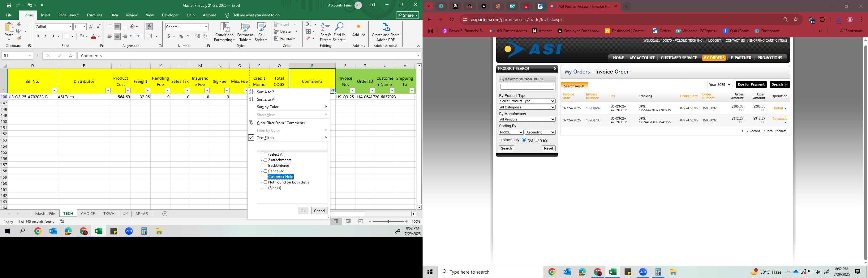Open Conditional Formatting
Image resolution: width=868 pixels, height=278 pixels.
[225, 32]
